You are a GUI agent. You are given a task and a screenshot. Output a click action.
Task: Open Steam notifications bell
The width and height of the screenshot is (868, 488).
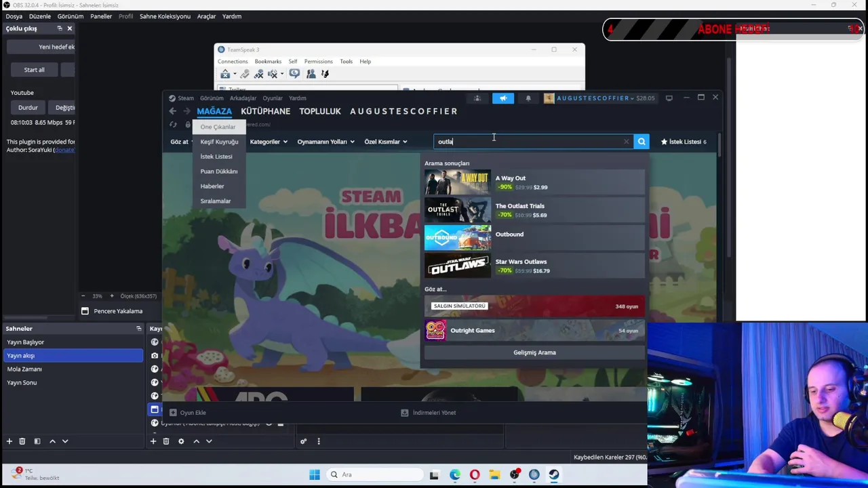click(x=528, y=98)
